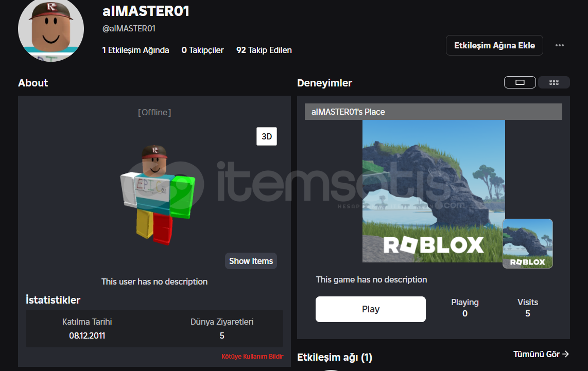Click the Katılma Tarihi label
The width and height of the screenshot is (588, 371).
click(x=87, y=322)
